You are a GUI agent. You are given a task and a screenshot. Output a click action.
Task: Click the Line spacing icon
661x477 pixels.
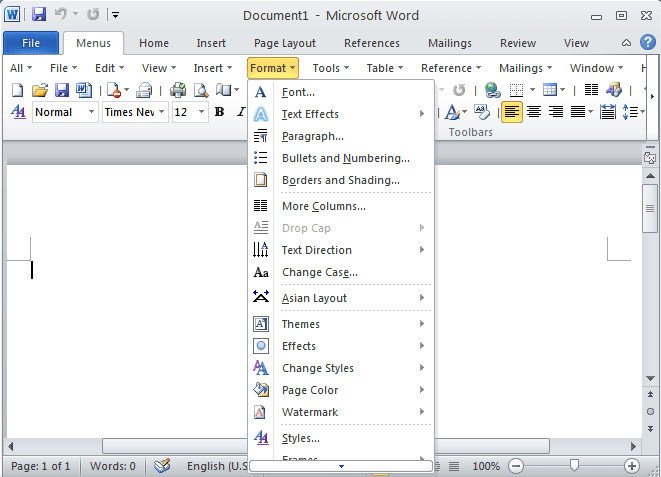coord(630,112)
